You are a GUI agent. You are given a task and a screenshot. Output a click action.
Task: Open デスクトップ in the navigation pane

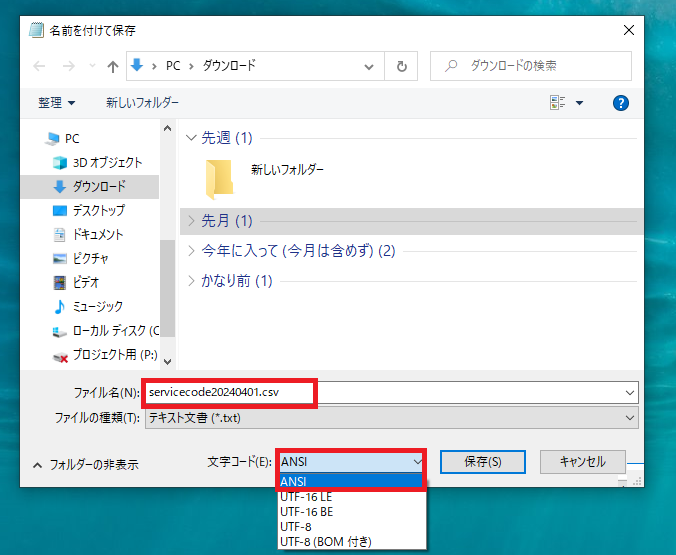click(88, 210)
